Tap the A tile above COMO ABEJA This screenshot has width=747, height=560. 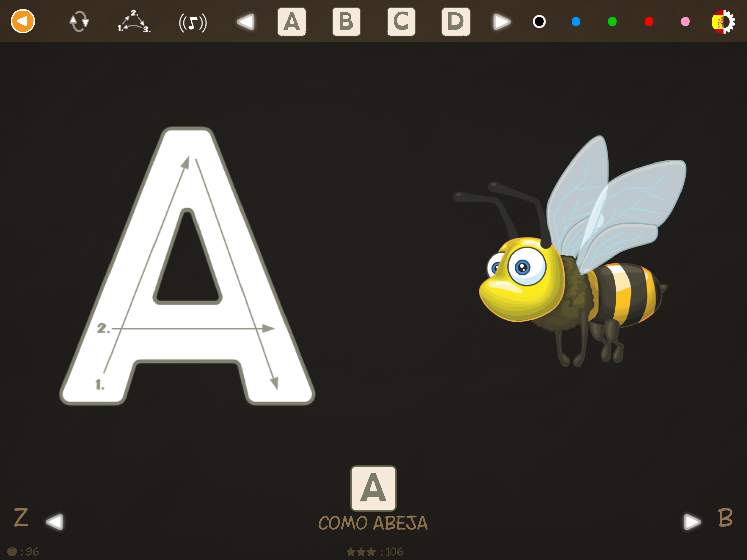(x=373, y=488)
